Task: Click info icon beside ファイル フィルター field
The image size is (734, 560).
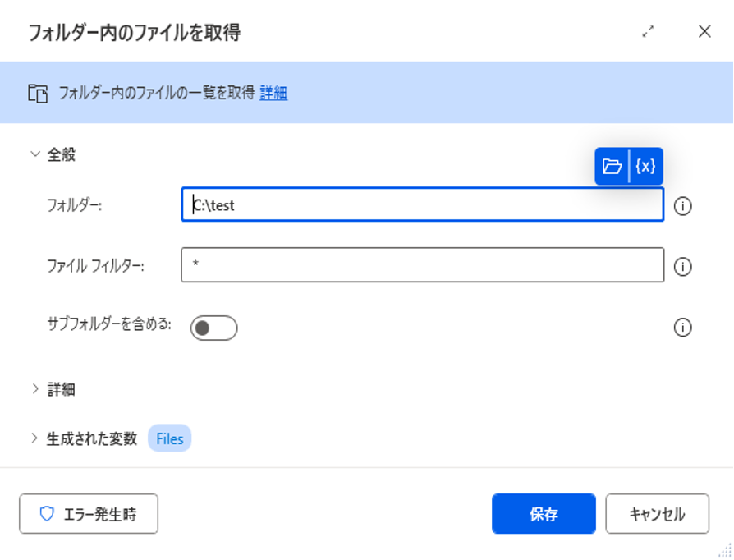Action: tap(682, 267)
